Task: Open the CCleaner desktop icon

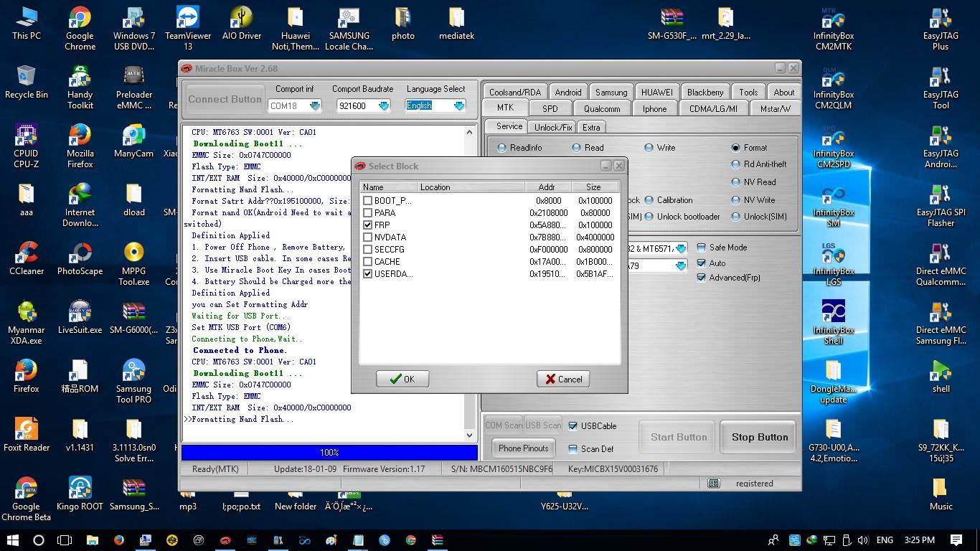Action: (x=27, y=260)
